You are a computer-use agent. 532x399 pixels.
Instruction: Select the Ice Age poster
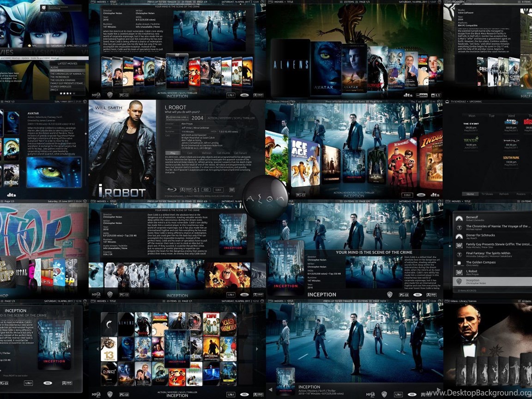click(x=305, y=162)
